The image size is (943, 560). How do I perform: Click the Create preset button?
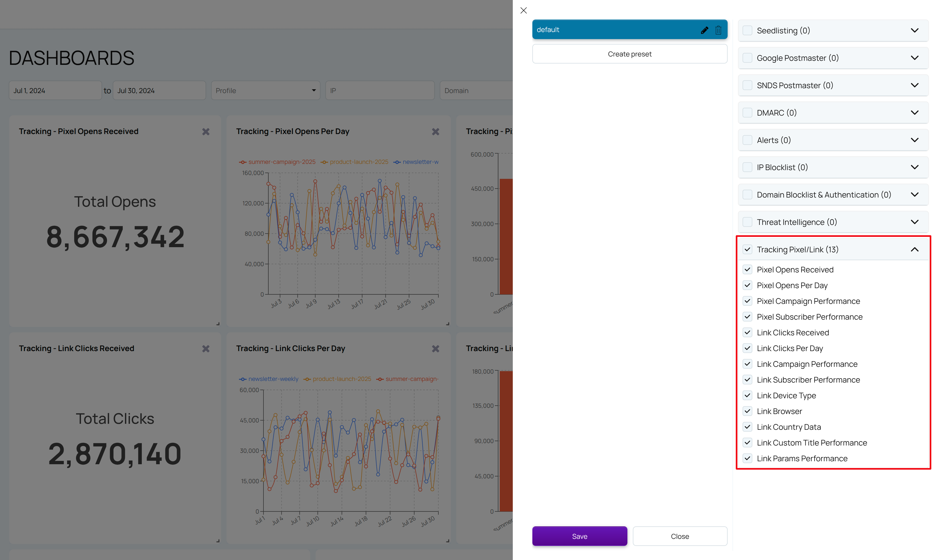point(630,53)
